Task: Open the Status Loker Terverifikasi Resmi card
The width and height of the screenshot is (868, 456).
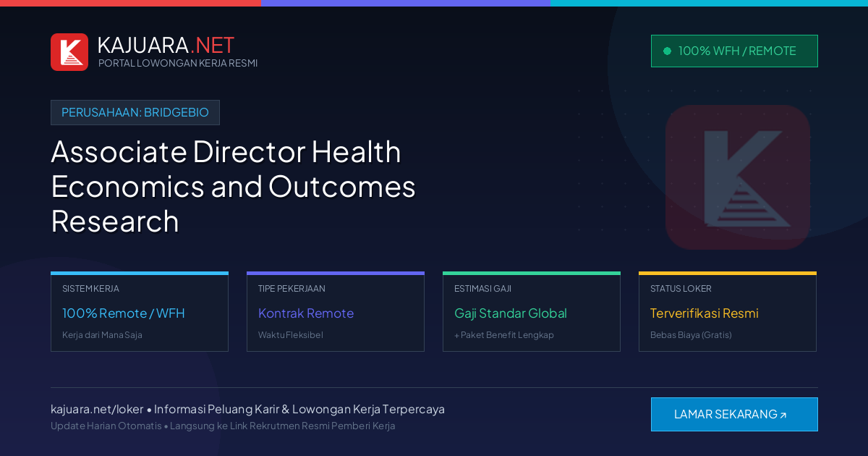Action: 728,311
